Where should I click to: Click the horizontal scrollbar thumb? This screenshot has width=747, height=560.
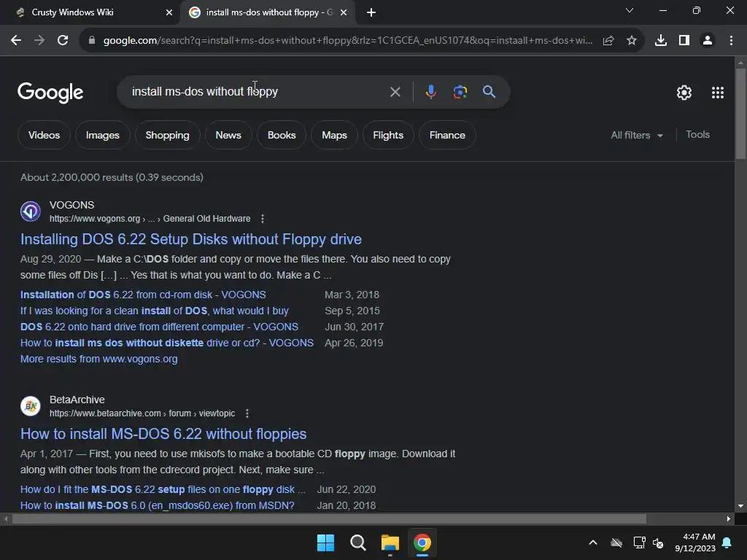(x=329, y=518)
